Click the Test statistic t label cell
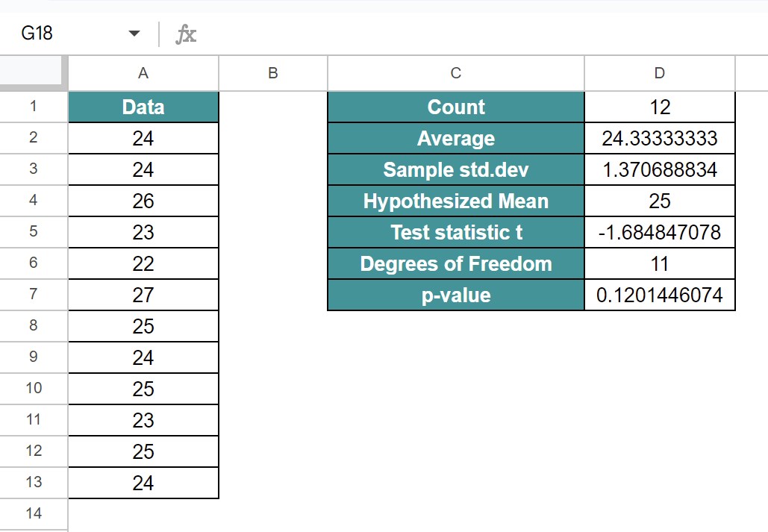The width and height of the screenshot is (768, 532). pyautogui.click(x=456, y=232)
